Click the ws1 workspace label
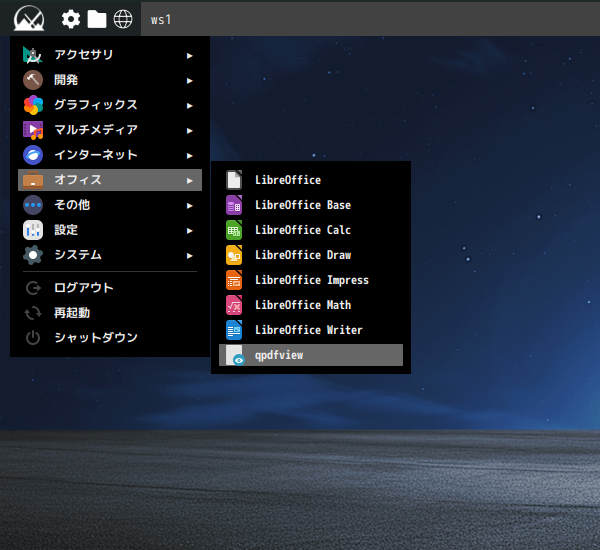 click(x=161, y=19)
